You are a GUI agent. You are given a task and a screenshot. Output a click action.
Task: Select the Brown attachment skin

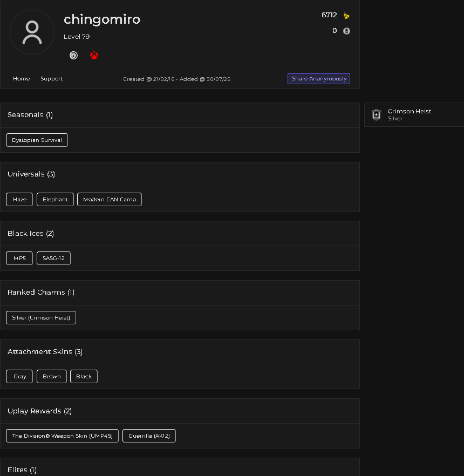(52, 377)
